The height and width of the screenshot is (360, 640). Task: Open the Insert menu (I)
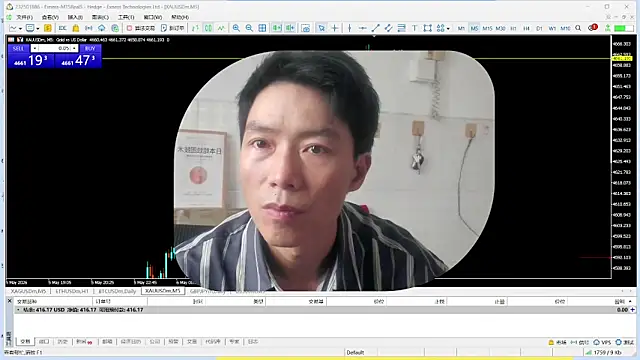coord(75,17)
